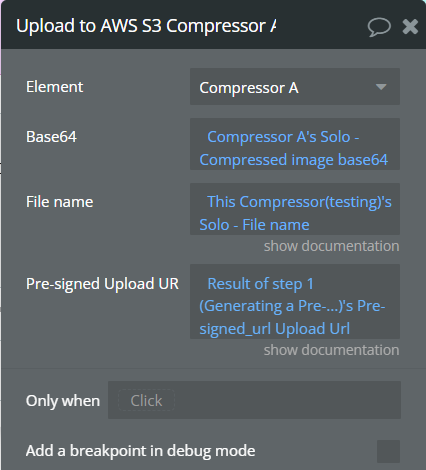This screenshot has height=470, width=426.
Task: Show documentation below Pre-signed Upload URL
Action: (331, 350)
